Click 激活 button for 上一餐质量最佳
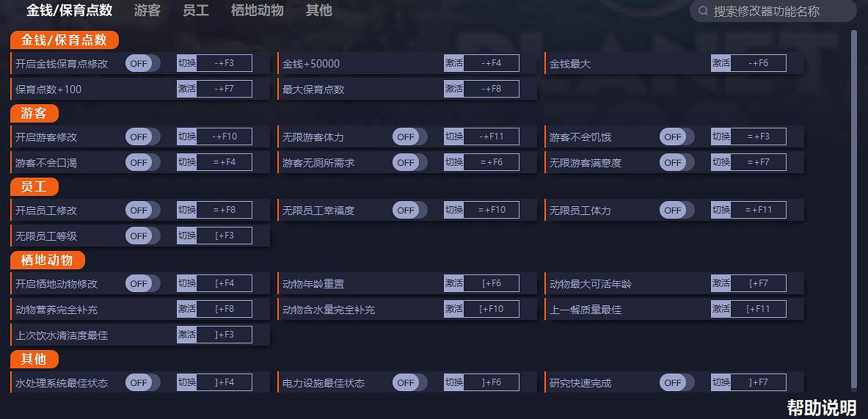Viewport: 868px width, 419px height. point(721,309)
